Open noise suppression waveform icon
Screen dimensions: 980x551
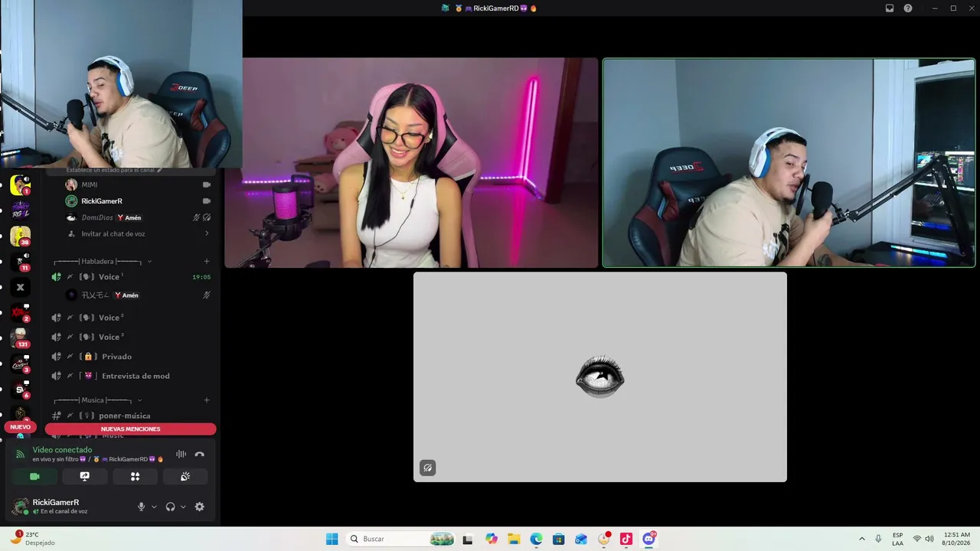(x=181, y=454)
